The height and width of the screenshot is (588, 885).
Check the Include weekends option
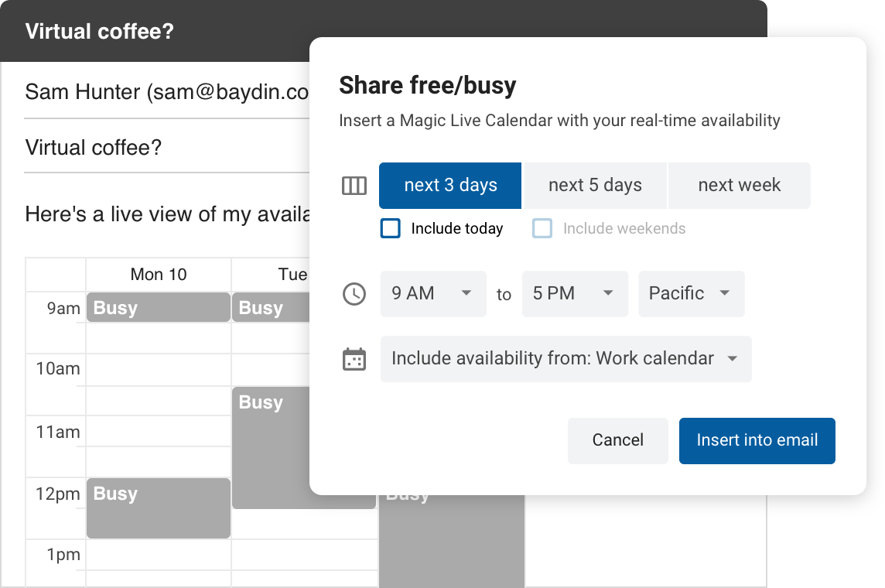coord(542,228)
